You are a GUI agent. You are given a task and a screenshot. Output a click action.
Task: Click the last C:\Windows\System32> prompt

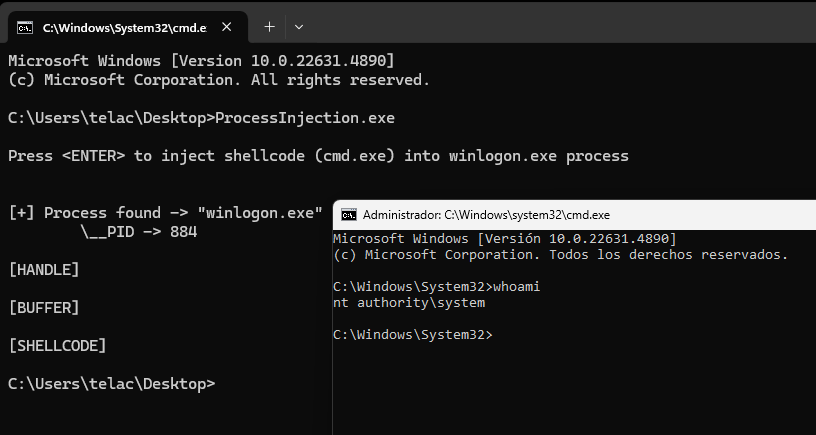412,335
